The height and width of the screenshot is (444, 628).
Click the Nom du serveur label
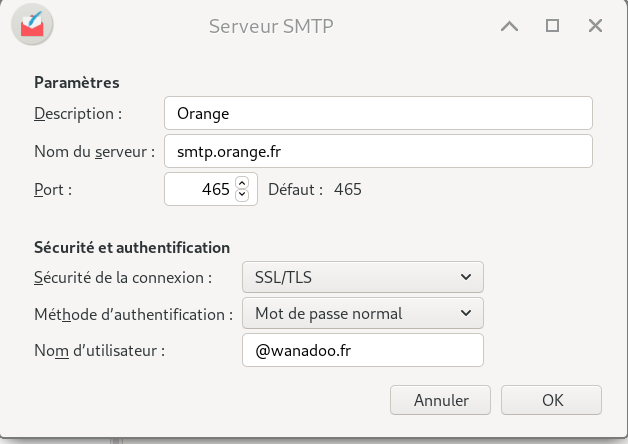[95, 152]
